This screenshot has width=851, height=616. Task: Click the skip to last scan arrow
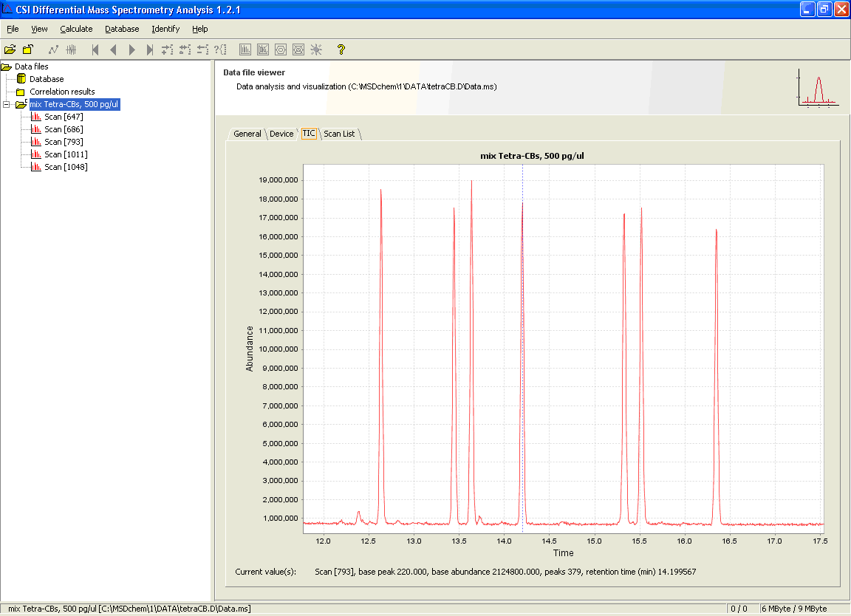150,49
